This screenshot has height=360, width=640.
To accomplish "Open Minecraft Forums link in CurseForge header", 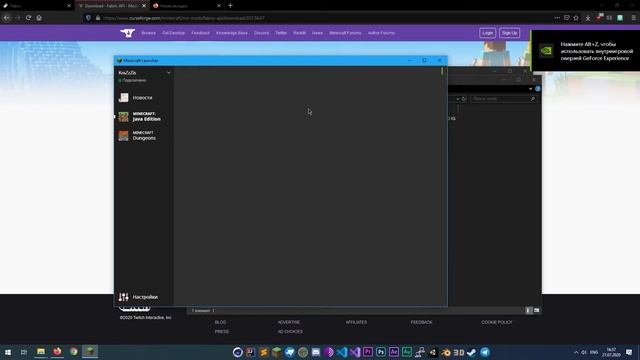I will click(345, 33).
